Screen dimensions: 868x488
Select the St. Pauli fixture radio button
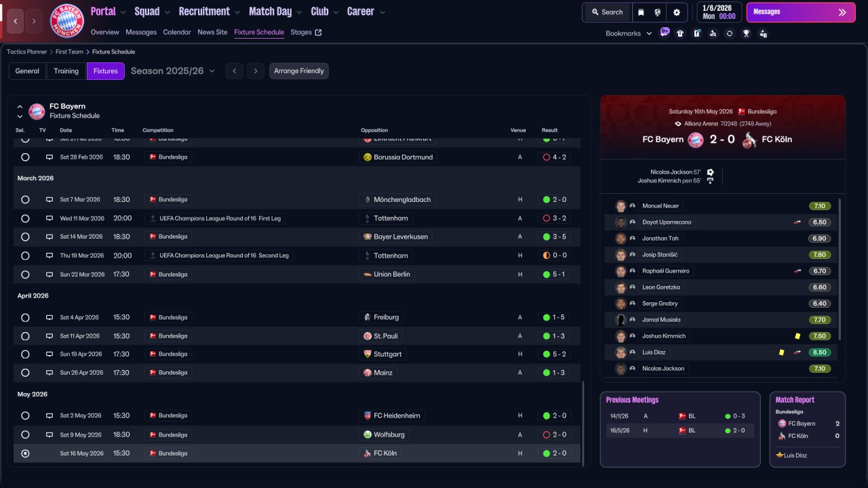coord(25,336)
